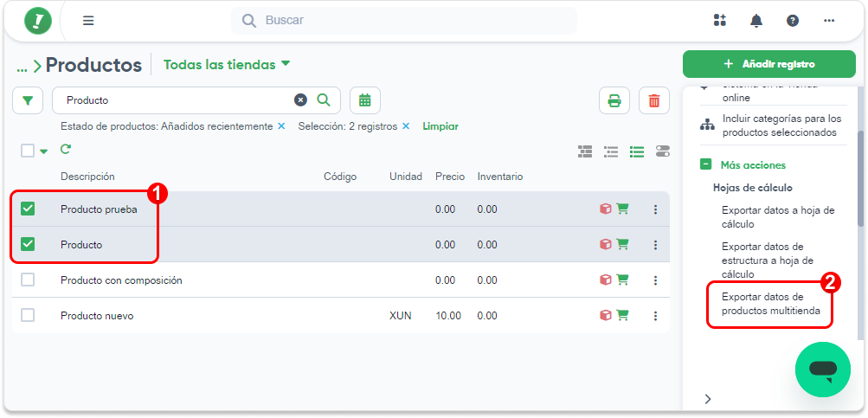Open Producto con composición row name
The image size is (868, 418).
[121, 280]
